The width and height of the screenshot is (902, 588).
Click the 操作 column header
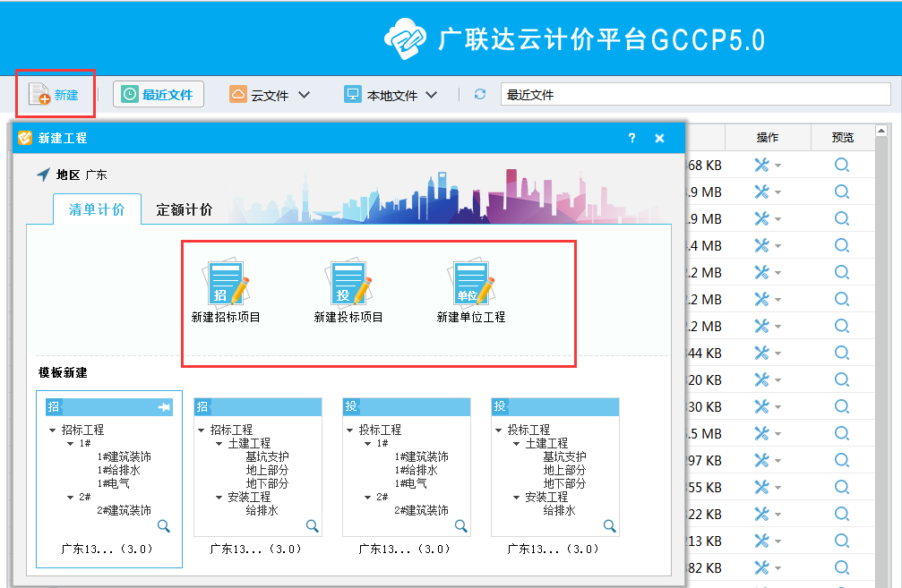tap(768, 137)
